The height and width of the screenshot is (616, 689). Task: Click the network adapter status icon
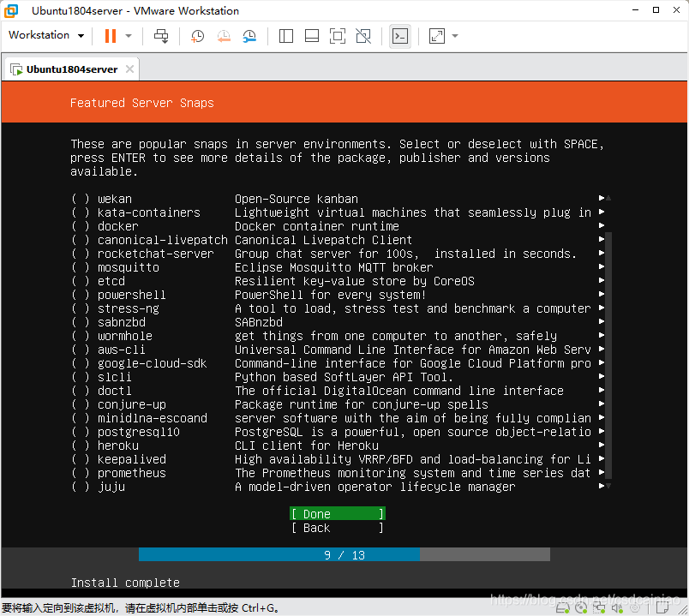point(599,608)
